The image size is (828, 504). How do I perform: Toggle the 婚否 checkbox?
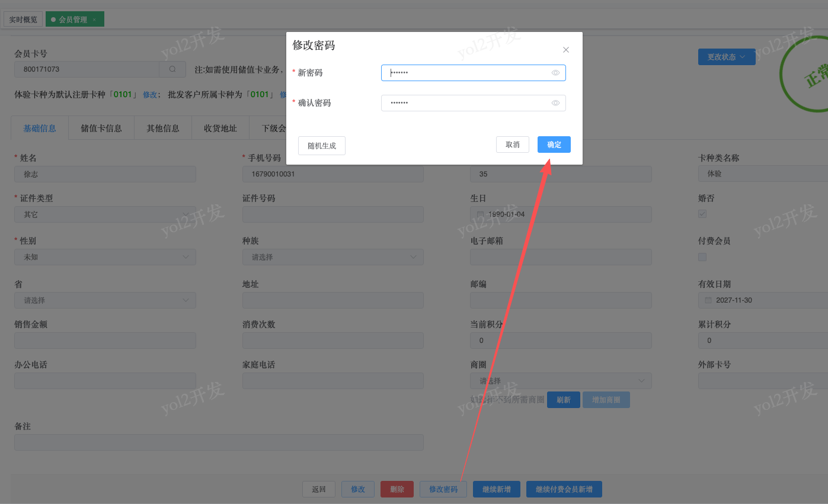[x=702, y=214]
